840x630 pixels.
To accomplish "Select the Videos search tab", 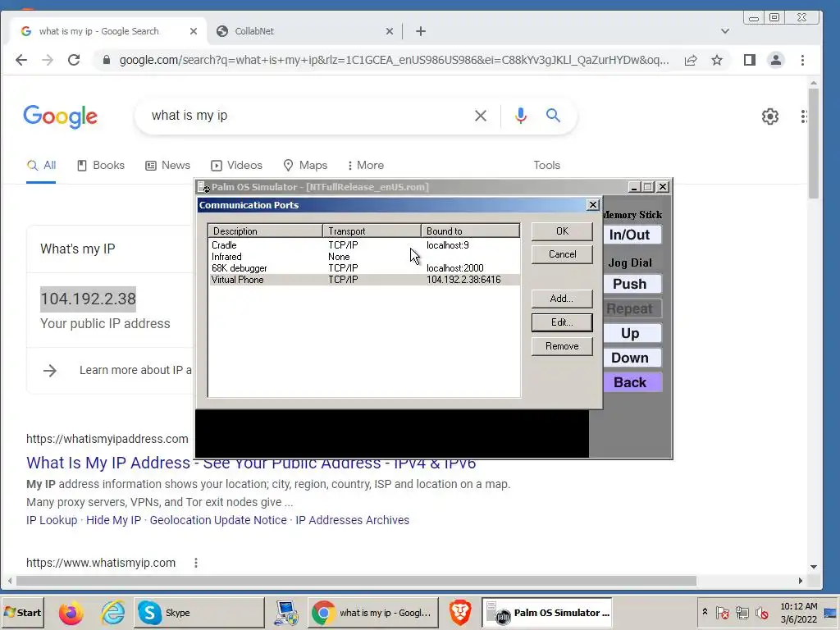I will click(236, 166).
